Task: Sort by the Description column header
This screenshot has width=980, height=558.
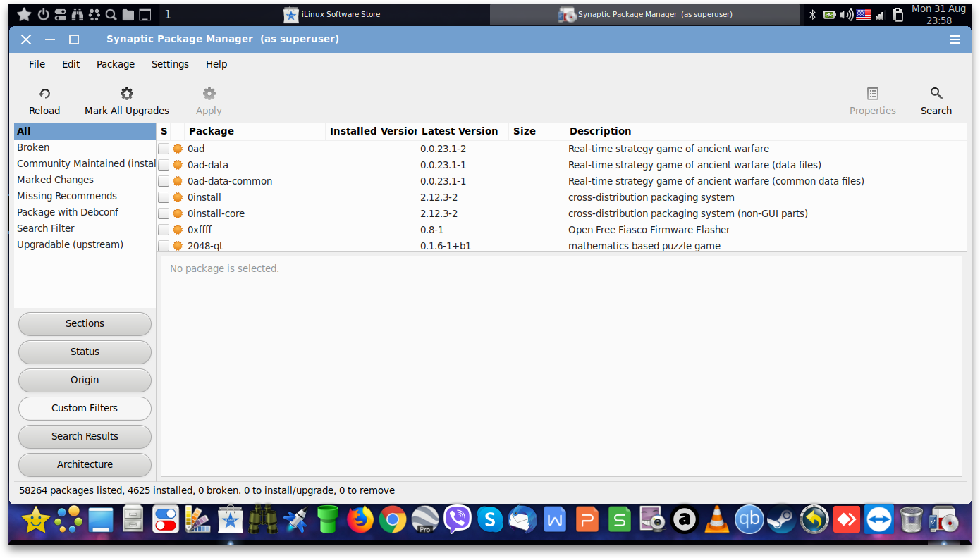Action: tap(766, 131)
